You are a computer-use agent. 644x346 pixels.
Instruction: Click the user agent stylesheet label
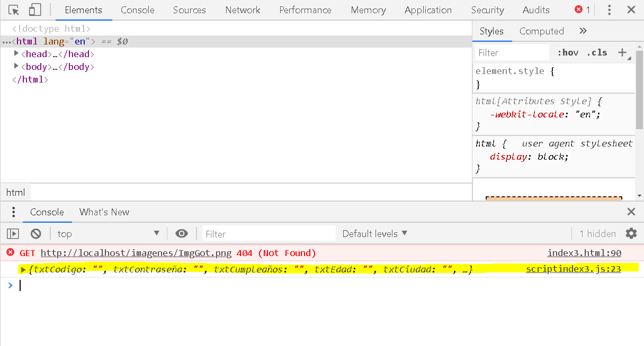pyautogui.click(x=577, y=144)
